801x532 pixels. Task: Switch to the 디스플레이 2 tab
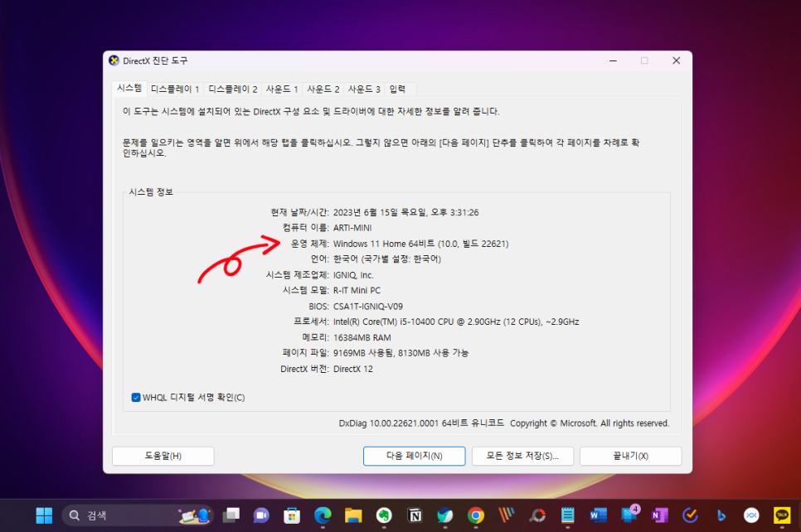(x=233, y=89)
